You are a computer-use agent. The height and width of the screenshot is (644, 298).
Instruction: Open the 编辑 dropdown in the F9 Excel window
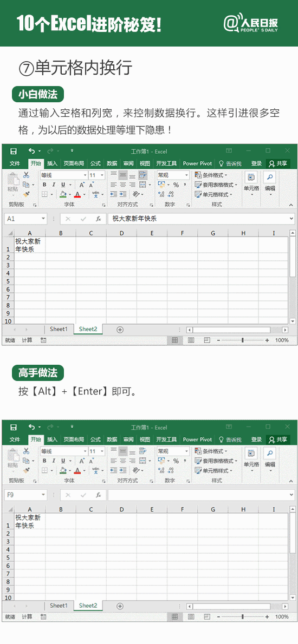(270, 459)
